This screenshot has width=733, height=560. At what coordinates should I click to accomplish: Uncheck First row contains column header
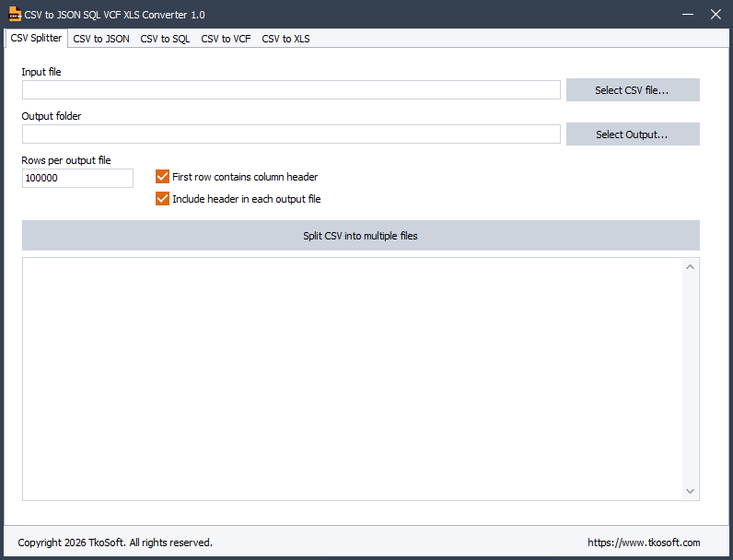click(162, 177)
